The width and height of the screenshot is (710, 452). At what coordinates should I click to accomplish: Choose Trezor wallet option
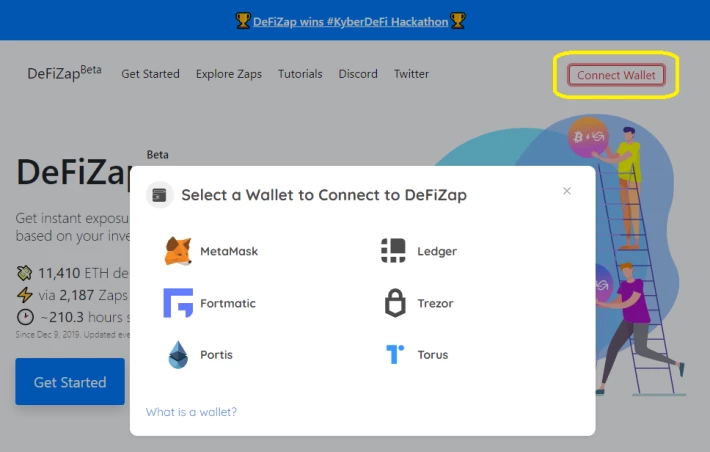pos(419,303)
